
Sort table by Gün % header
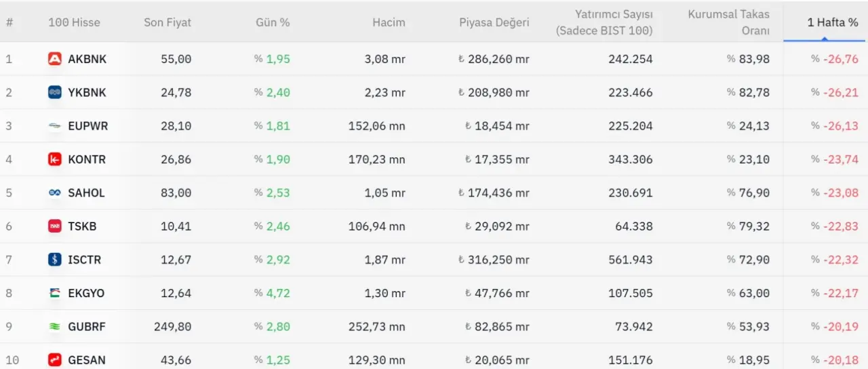(x=273, y=22)
